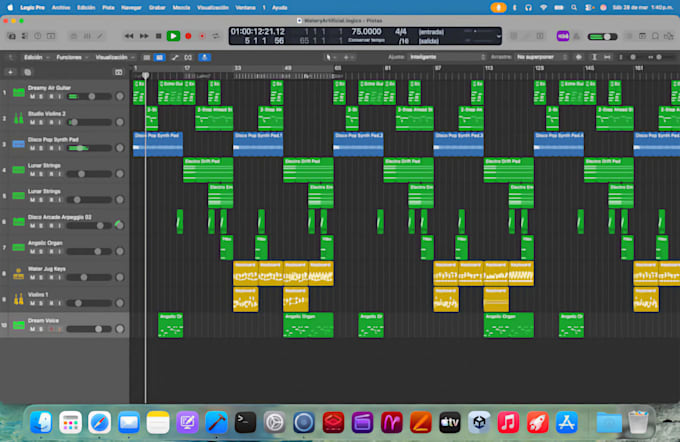The image size is (680, 442).
Task: Click bar 33 on the ruler
Action: (x=238, y=68)
